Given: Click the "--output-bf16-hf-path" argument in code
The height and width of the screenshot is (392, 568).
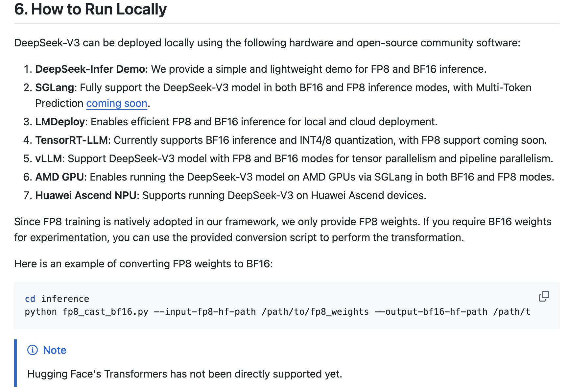Looking at the screenshot, I should (x=431, y=312).
